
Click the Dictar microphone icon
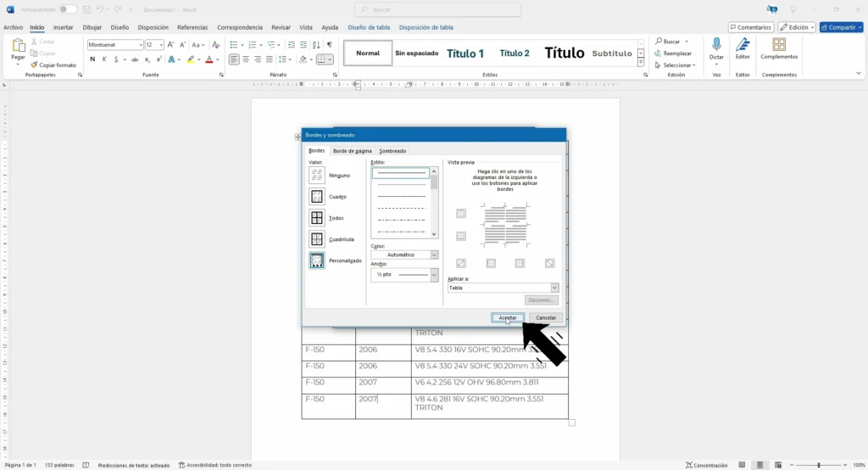716,46
